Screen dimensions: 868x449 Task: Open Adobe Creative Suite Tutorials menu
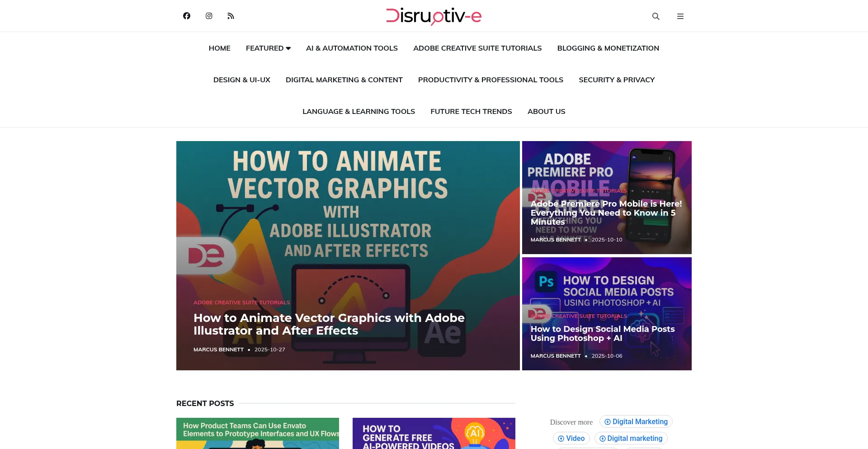tap(477, 48)
